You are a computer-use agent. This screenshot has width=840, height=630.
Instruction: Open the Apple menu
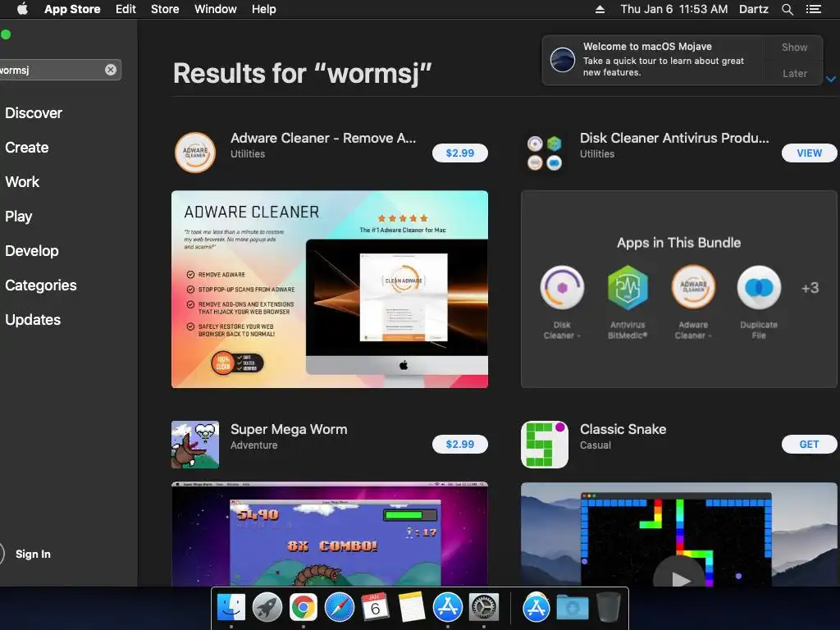22,9
